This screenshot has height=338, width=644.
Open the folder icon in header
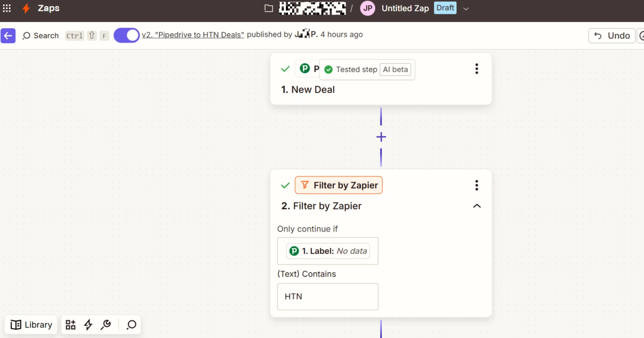click(x=269, y=8)
